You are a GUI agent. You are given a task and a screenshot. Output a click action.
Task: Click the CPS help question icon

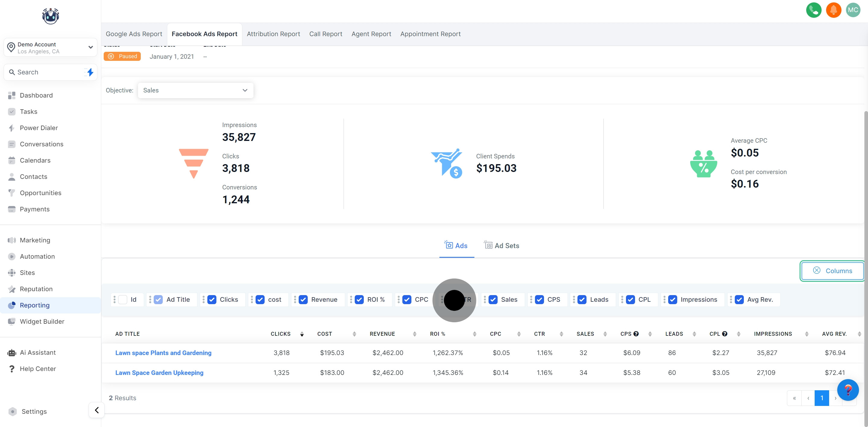[x=636, y=334]
